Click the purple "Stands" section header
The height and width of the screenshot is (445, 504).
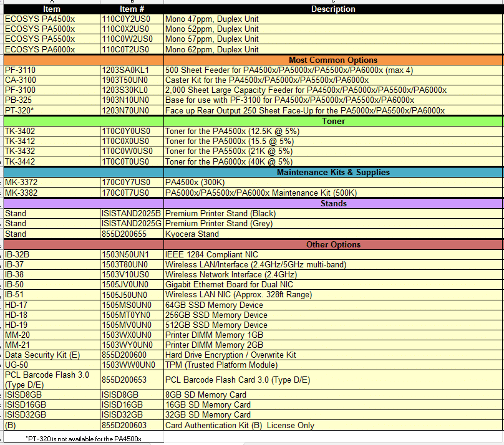click(x=333, y=203)
